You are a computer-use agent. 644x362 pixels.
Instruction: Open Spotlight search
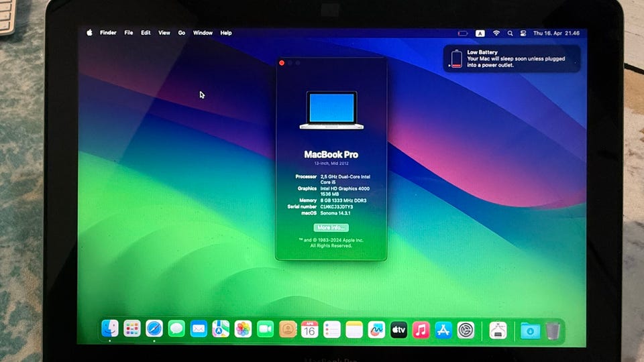tap(510, 34)
